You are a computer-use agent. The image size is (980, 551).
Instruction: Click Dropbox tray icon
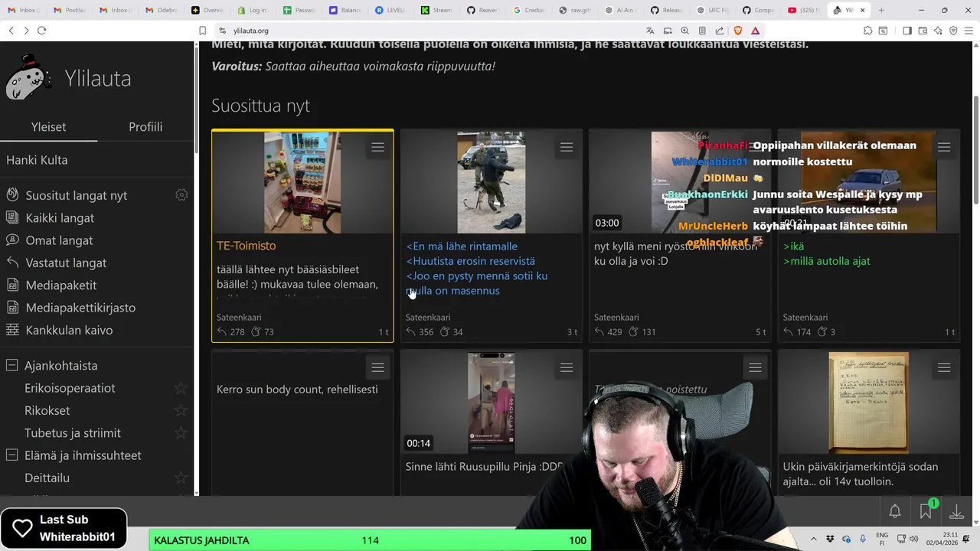831,539
